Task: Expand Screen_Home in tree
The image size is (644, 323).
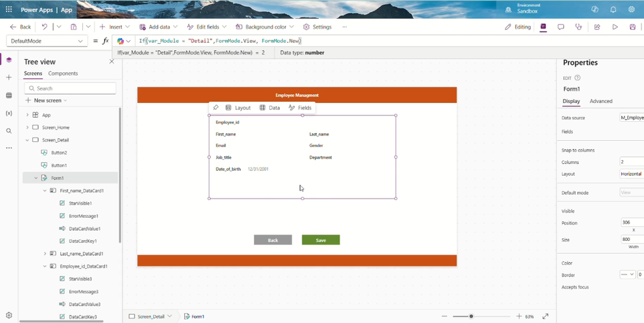Action: (x=27, y=127)
